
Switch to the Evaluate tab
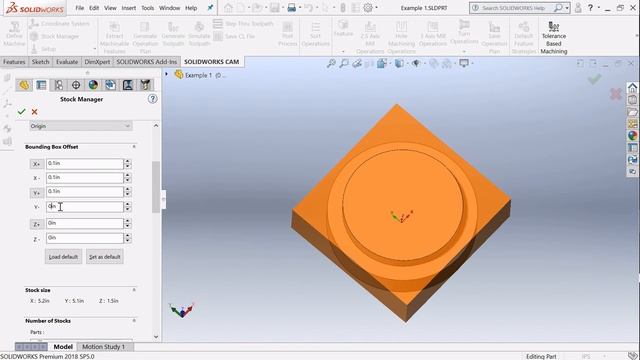pos(67,62)
